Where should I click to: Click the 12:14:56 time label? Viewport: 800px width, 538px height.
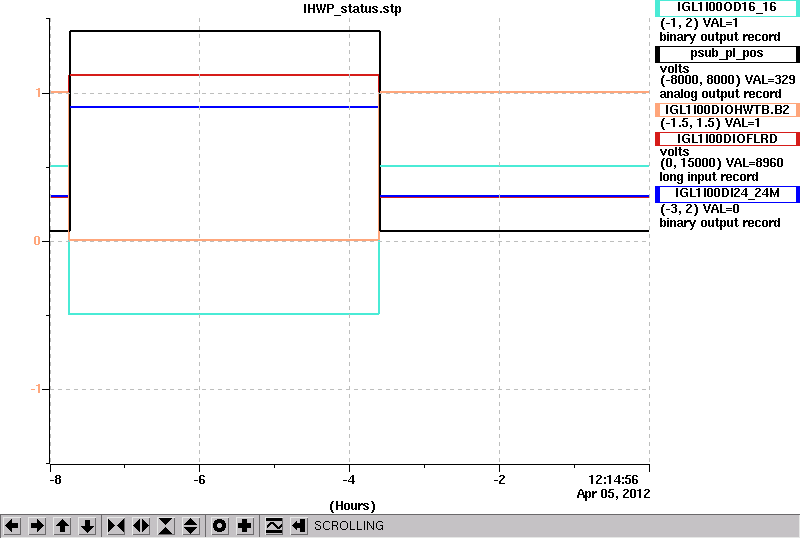(x=613, y=480)
